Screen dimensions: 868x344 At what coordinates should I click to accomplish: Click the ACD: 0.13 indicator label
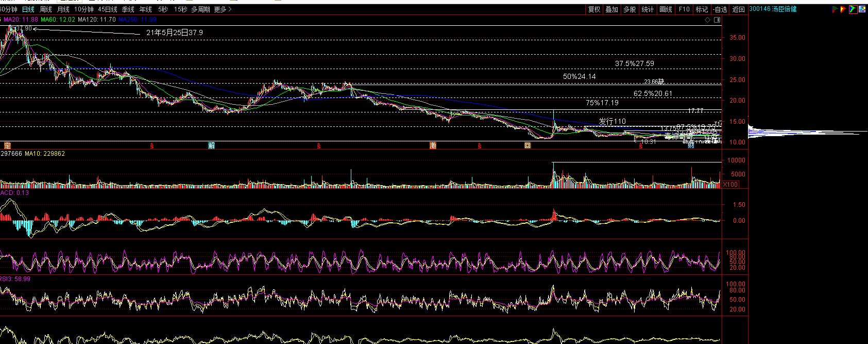14,193
